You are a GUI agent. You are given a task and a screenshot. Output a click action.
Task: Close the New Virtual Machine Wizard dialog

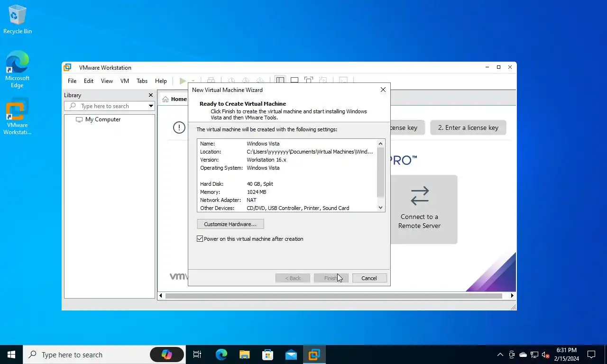pyautogui.click(x=383, y=90)
